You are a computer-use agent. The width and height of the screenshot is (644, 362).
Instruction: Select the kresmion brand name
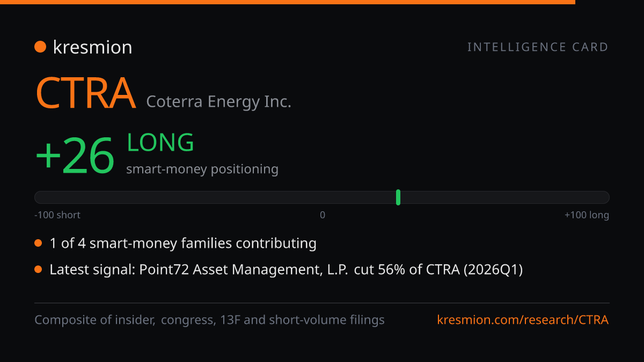92,47
